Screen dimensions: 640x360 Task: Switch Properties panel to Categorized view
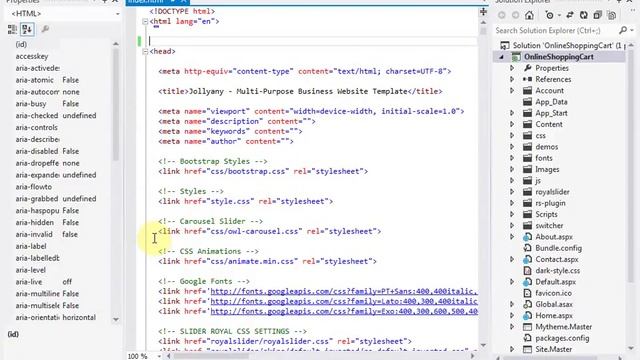click(x=12, y=29)
